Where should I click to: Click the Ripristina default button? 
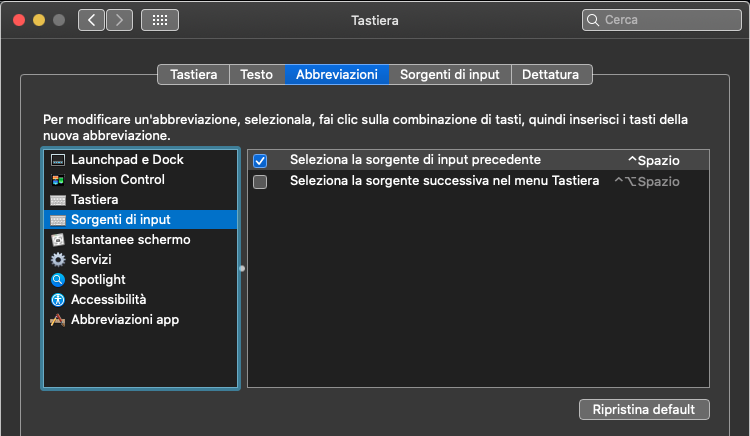point(644,410)
